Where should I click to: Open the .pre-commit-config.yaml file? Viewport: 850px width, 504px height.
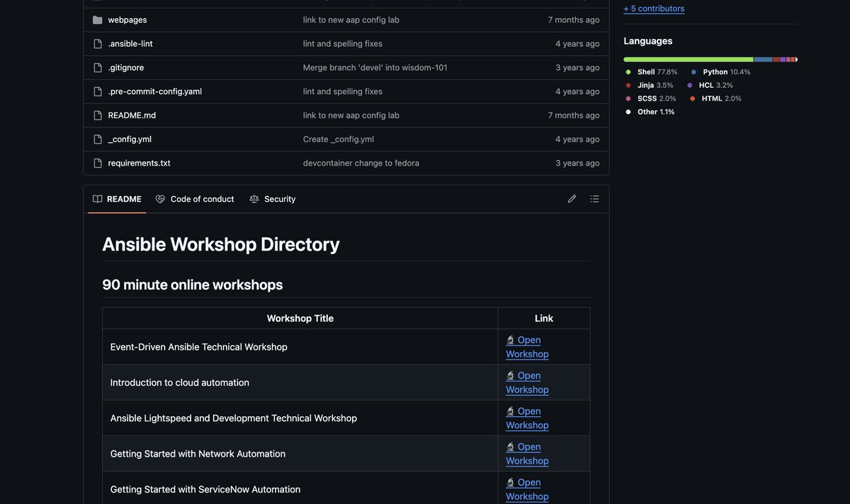point(155,90)
